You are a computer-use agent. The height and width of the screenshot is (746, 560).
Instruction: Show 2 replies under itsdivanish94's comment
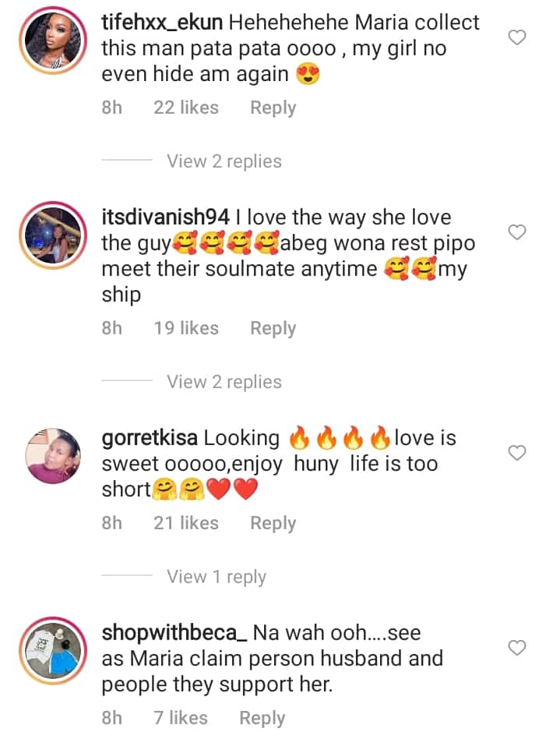tap(224, 382)
